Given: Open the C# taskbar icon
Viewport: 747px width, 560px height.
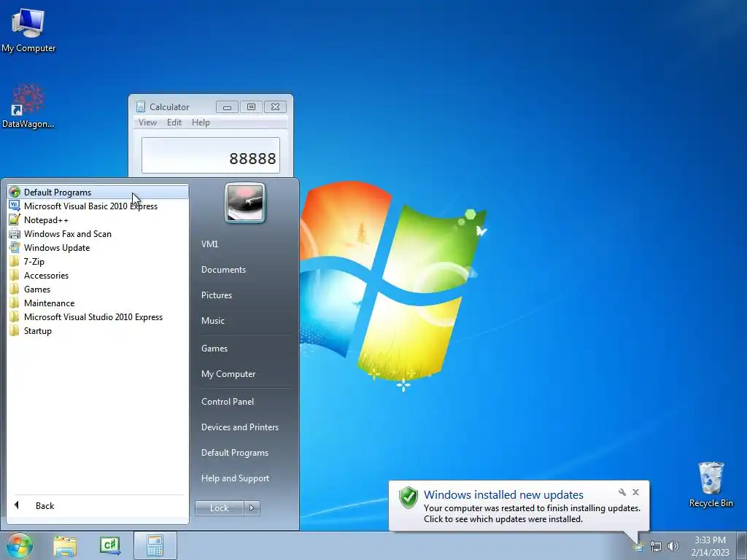Looking at the screenshot, I should (x=110, y=545).
